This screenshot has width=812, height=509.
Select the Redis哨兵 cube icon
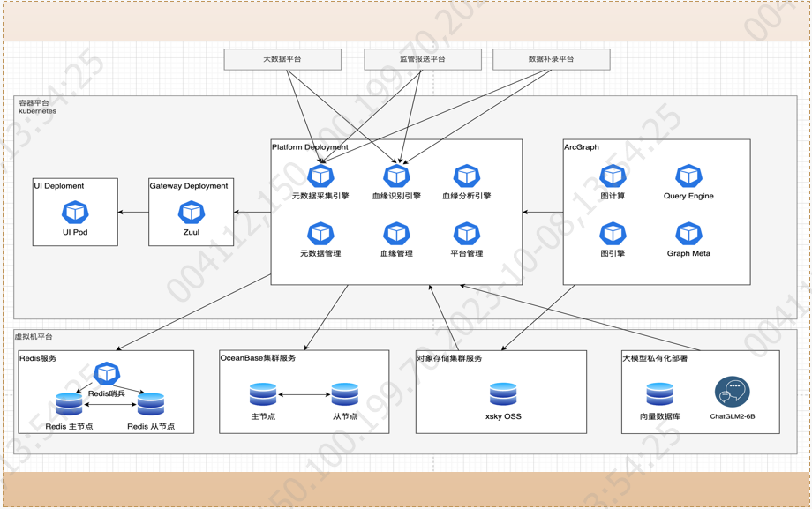107,374
